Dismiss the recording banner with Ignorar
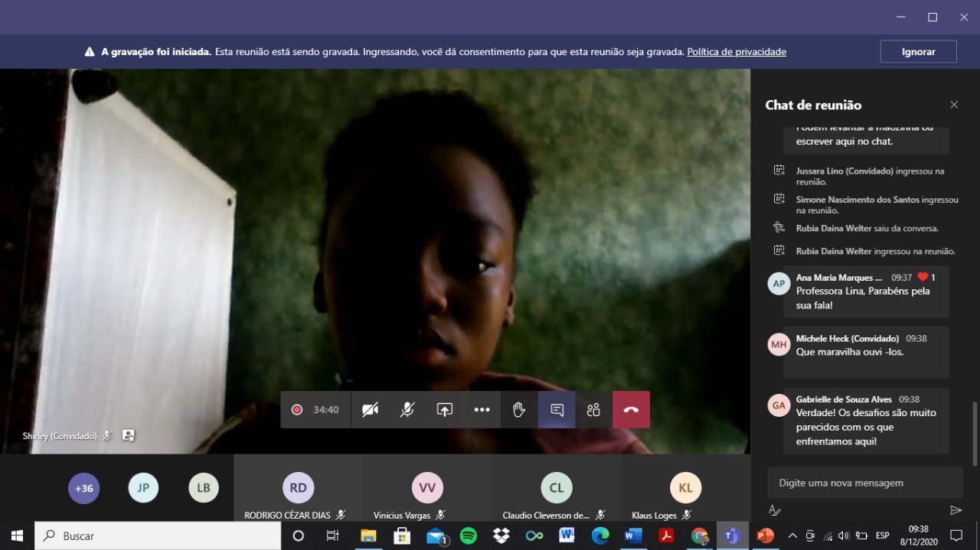Viewport: 980px width, 550px height. coord(918,51)
